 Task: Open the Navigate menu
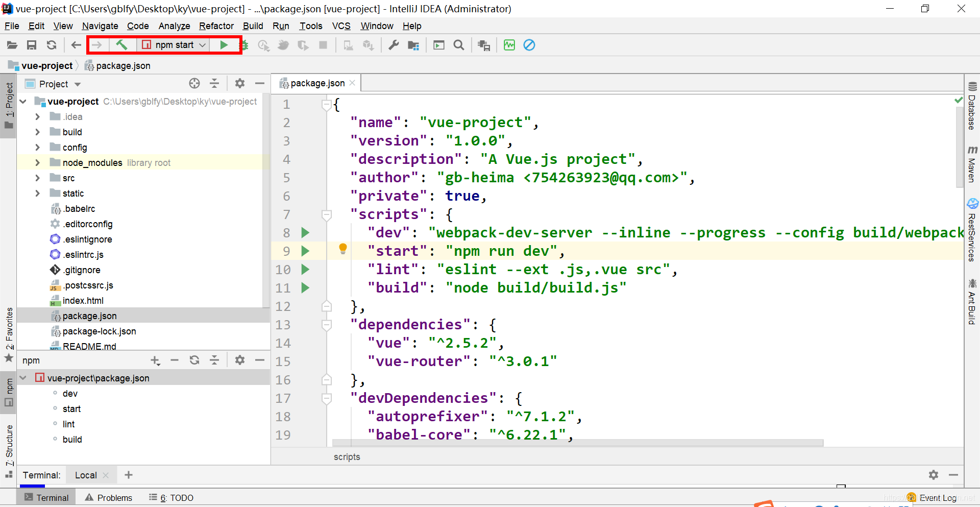(x=100, y=26)
